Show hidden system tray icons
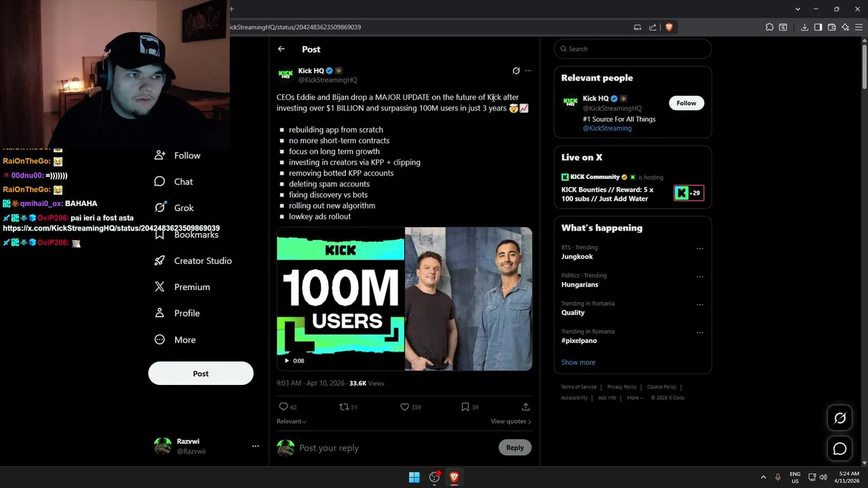This screenshot has height=488, width=868. [763, 477]
